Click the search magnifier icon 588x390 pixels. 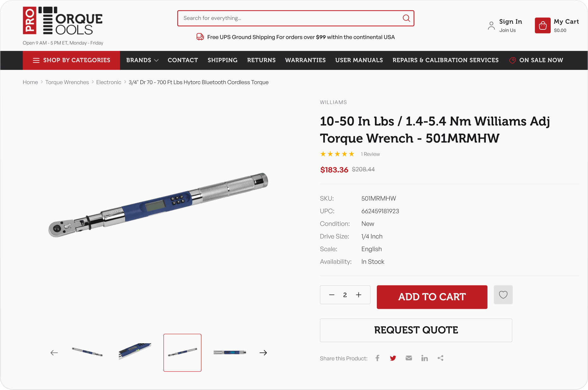(x=406, y=18)
